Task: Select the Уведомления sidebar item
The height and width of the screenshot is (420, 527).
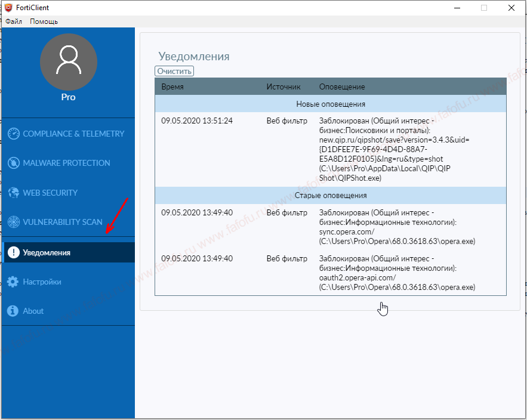Action: point(68,252)
